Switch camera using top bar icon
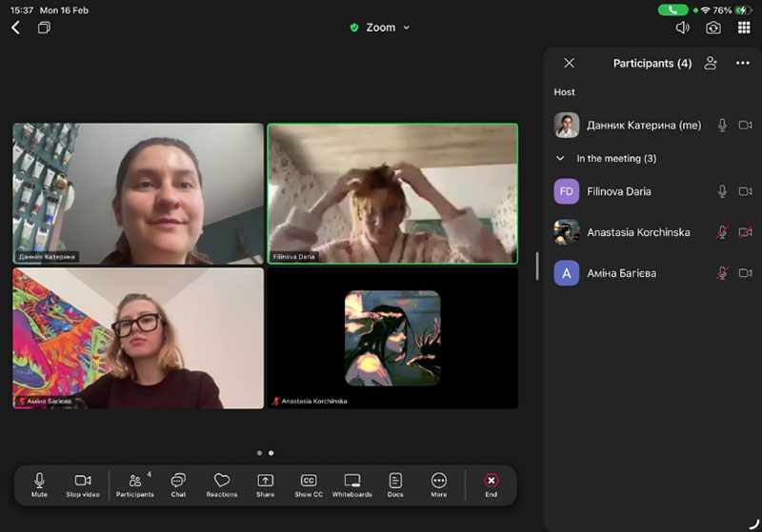The width and height of the screenshot is (762, 532). click(713, 28)
